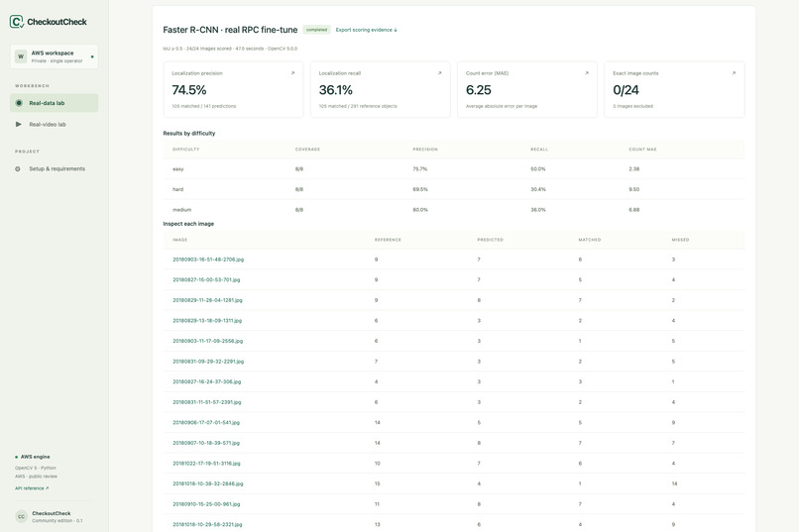Click the IMAGE column header
The image size is (799, 532).
pyautogui.click(x=179, y=240)
